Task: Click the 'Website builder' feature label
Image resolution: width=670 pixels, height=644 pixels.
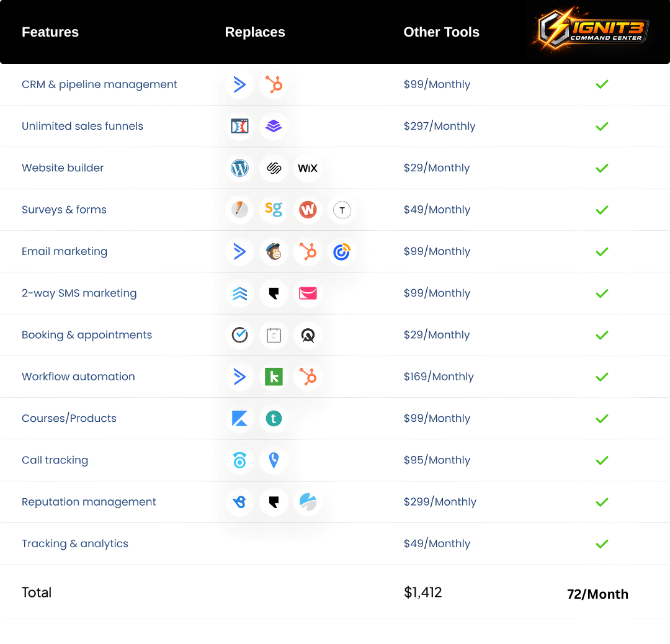Action: [x=63, y=168]
